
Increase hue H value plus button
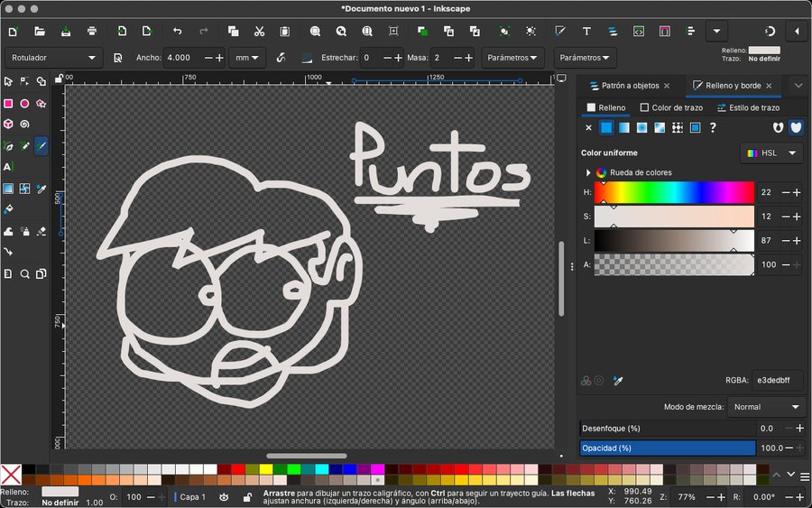(x=797, y=192)
